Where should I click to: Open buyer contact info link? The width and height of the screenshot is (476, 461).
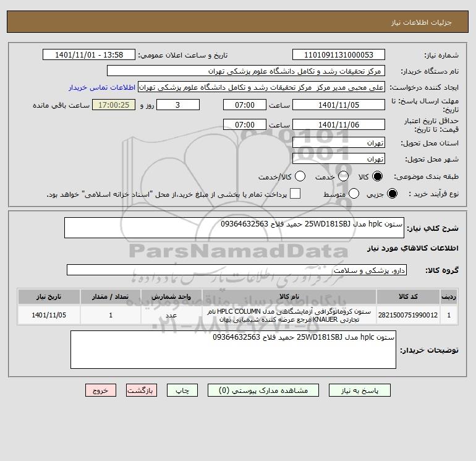pos(102,87)
